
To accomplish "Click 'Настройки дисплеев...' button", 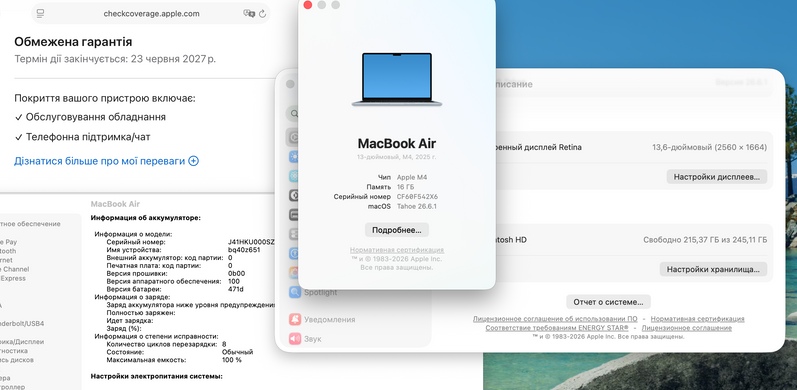I will [716, 177].
